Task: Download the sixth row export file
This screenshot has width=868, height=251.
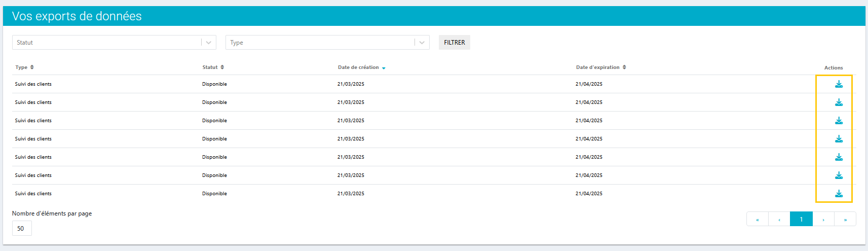Action: click(839, 175)
